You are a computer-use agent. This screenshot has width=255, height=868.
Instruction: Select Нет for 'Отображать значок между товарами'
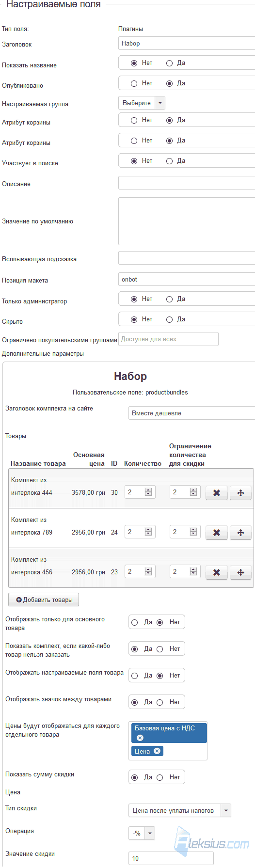pos(160,702)
